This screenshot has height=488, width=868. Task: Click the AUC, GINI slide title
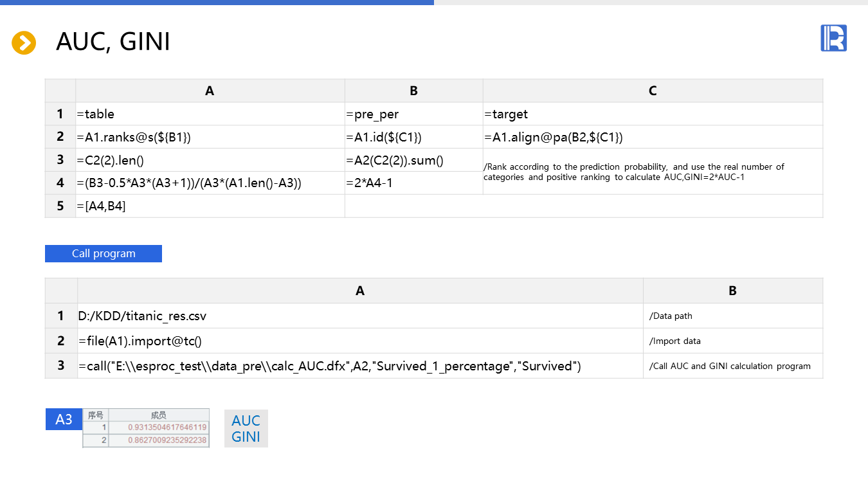click(x=113, y=42)
